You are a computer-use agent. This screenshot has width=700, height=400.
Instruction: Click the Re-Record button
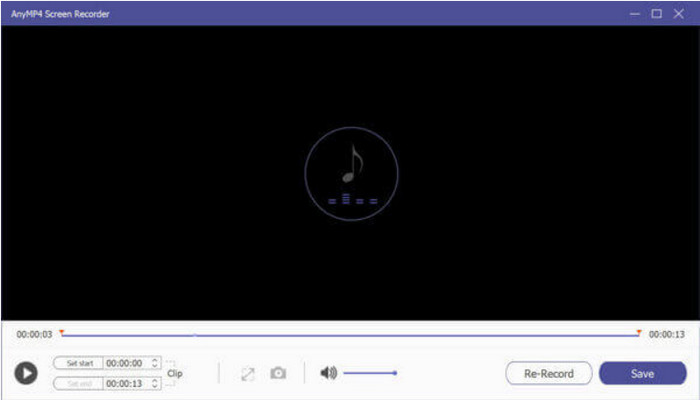549,373
